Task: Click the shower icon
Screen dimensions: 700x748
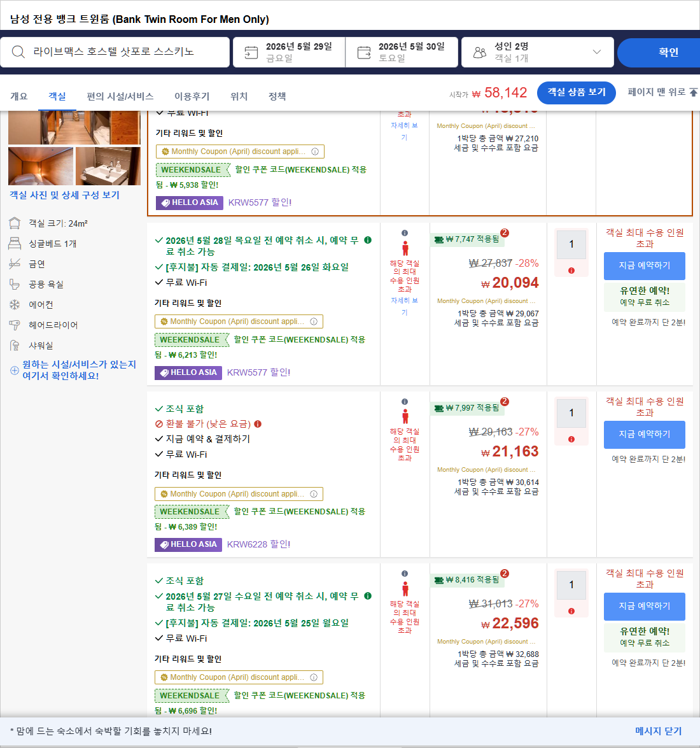Action: click(15, 346)
